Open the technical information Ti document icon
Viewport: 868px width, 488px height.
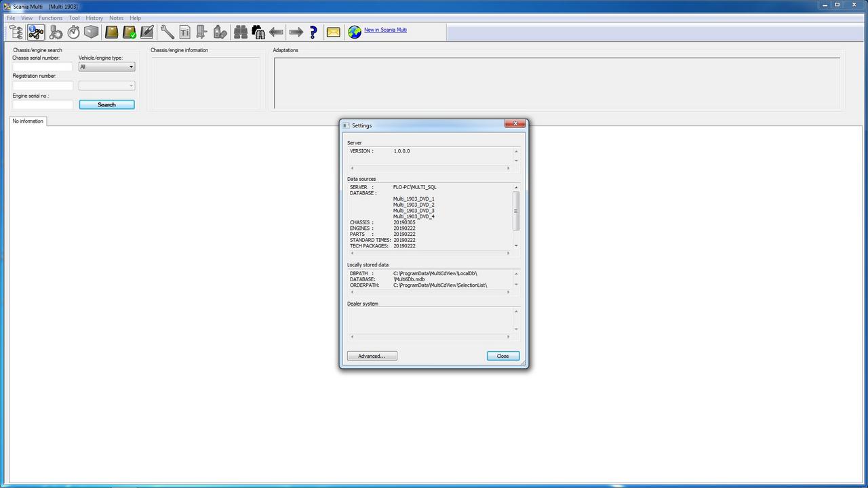tap(184, 32)
